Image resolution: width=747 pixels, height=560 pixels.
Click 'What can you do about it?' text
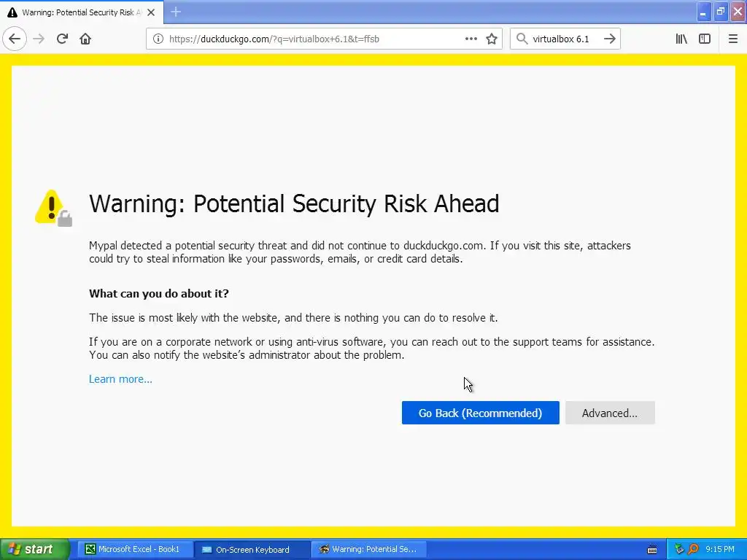[158, 293]
